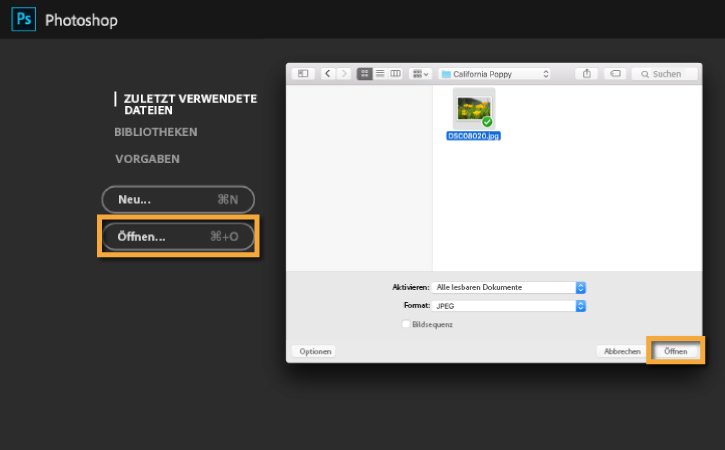Open the Vorgaben section
The height and width of the screenshot is (450, 725).
click(147, 159)
